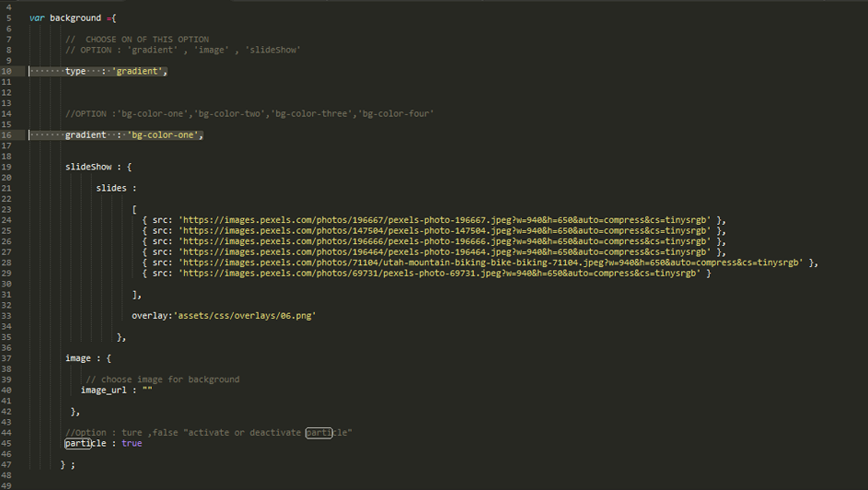The width and height of the screenshot is (868, 490).
Task: Click the slides property key
Action: point(110,188)
